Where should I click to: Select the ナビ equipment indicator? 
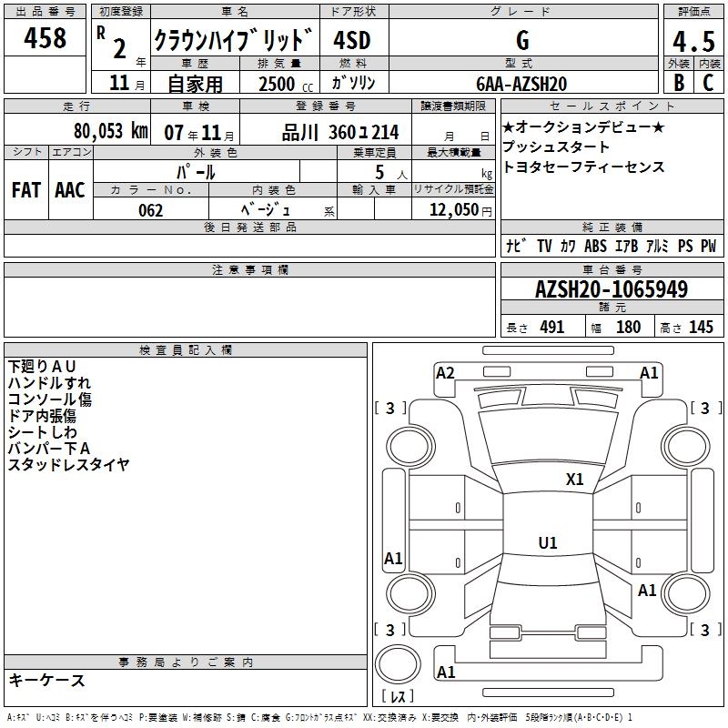point(514,246)
